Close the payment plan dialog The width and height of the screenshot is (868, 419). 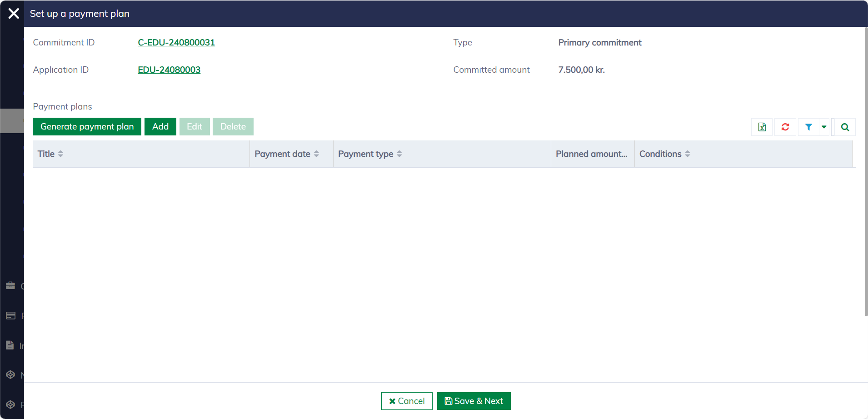pos(14,14)
